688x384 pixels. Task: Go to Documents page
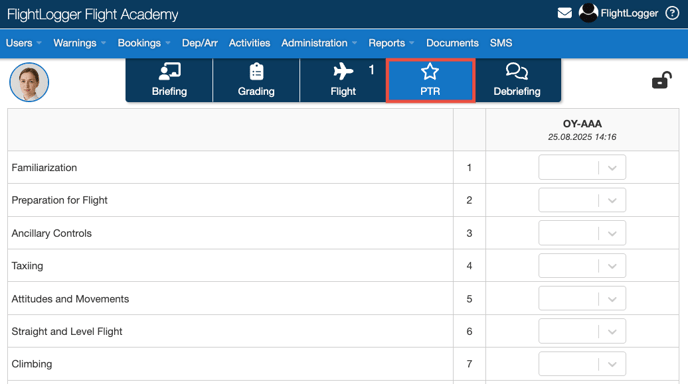pyautogui.click(x=452, y=43)
